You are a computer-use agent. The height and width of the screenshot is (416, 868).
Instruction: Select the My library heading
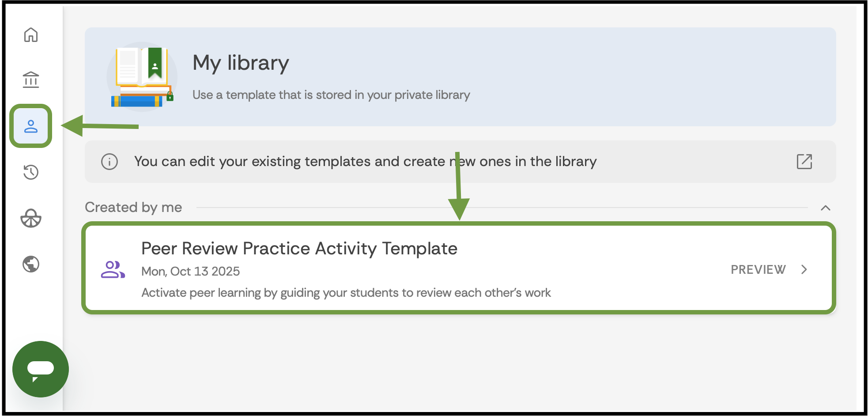[240, 63]
